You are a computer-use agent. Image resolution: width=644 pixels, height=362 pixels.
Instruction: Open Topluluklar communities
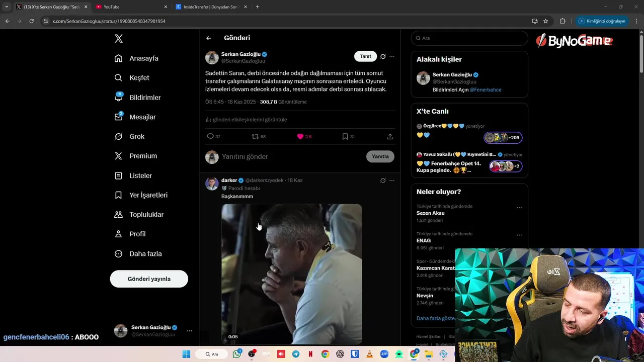[x=139, y=215]
